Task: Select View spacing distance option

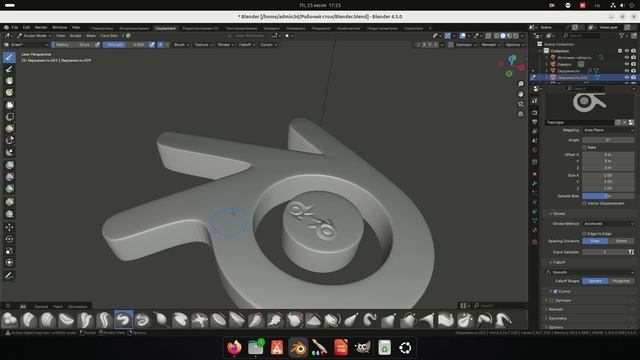Action: pos(595,241)
